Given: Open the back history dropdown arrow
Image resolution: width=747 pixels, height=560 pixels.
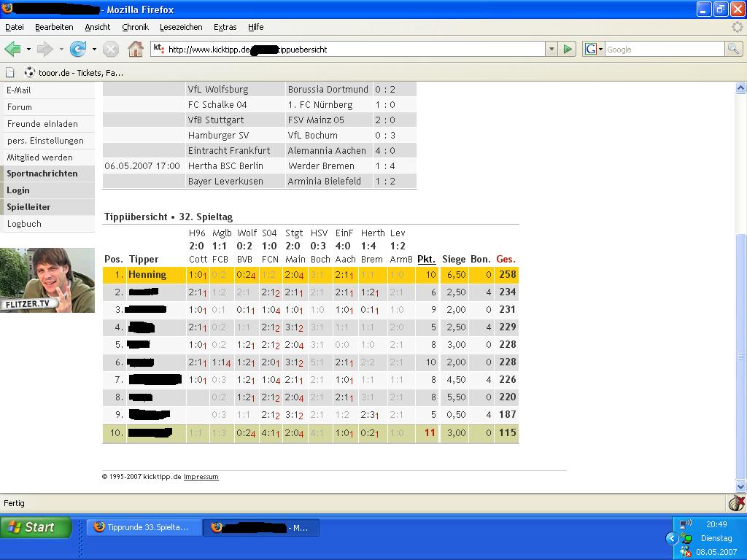Looking at the screenshot, I should (x=28, y=49).
